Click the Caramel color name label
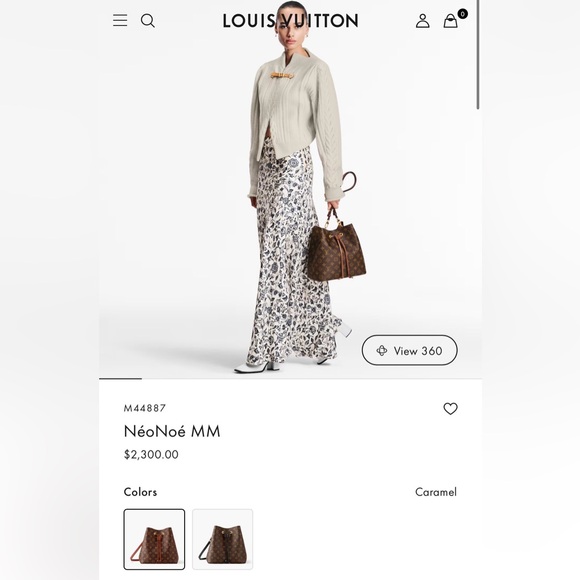Image resolution: width=580 pixels, height=580 pixels. [436, 492]
